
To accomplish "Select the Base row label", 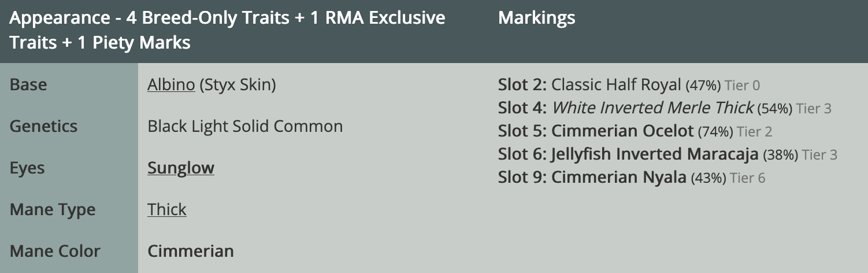I will (28, 85).
